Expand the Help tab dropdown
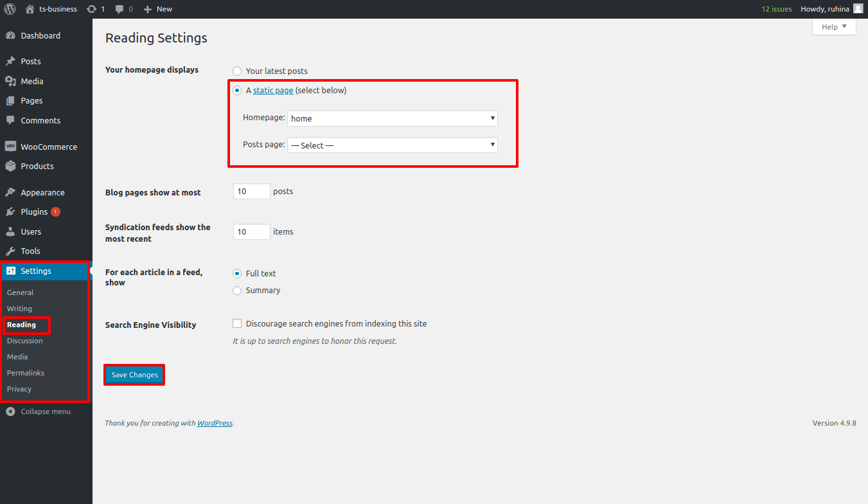 pos(834,27)
